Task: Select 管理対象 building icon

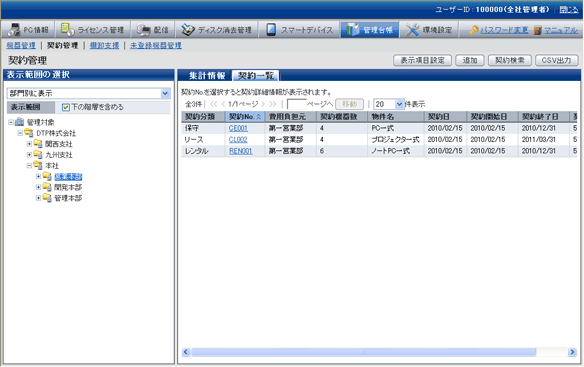Action: 19,122
